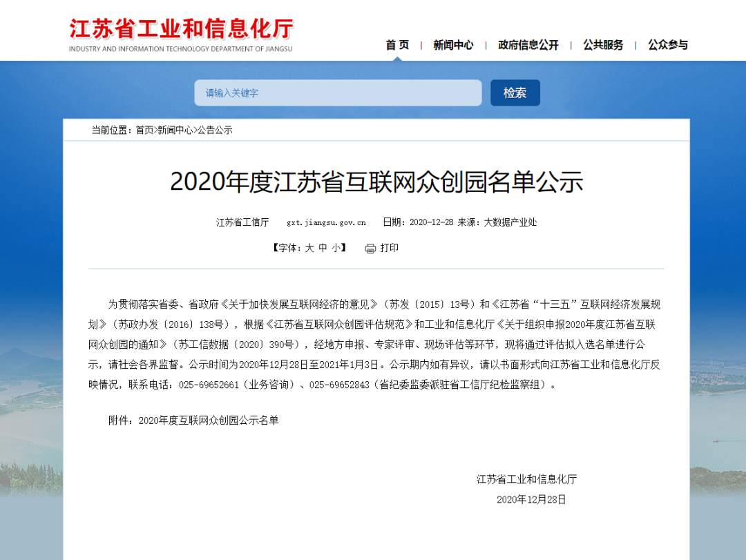Image resolution: width=746 pixels, height=560 pixels.
Task: Click 公告公示 in the breadcrumb trail
Action: coord(215,130)
